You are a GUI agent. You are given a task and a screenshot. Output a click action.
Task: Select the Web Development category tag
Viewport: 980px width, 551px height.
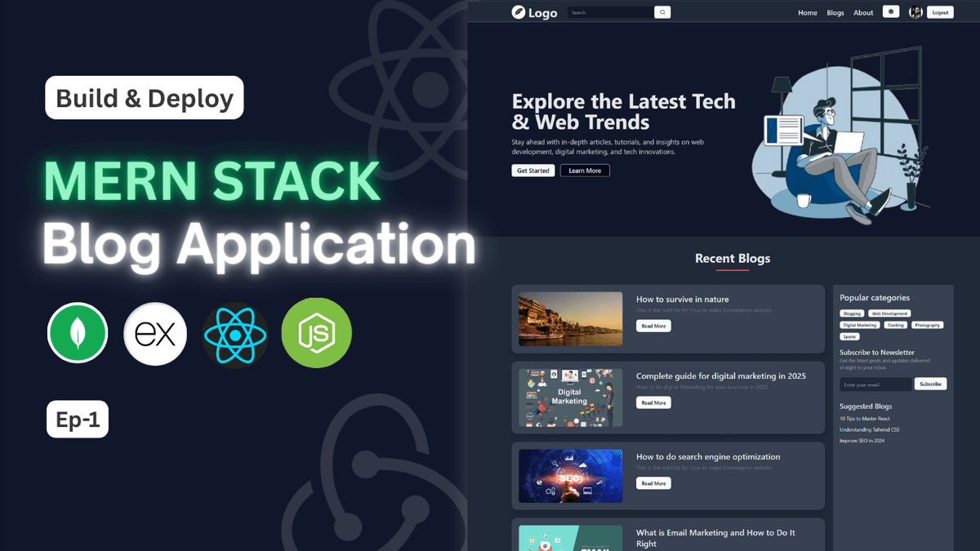pyautogui.click(x=889, y=313)
